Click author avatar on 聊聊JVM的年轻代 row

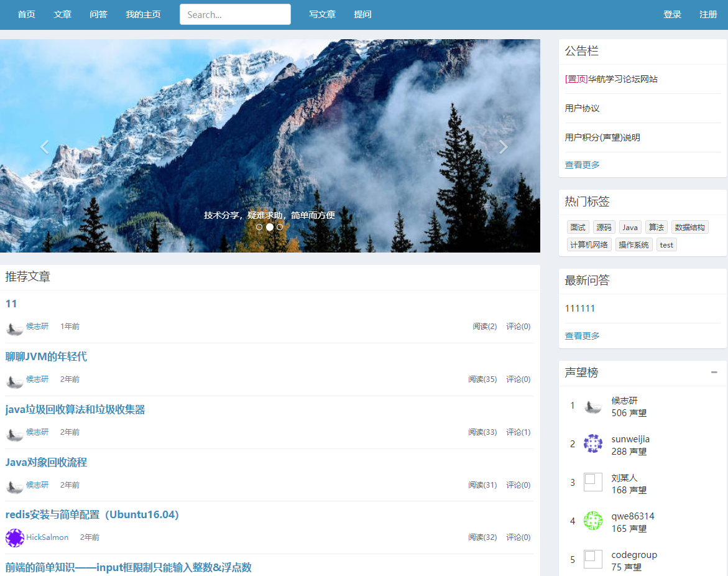[15, 381]
